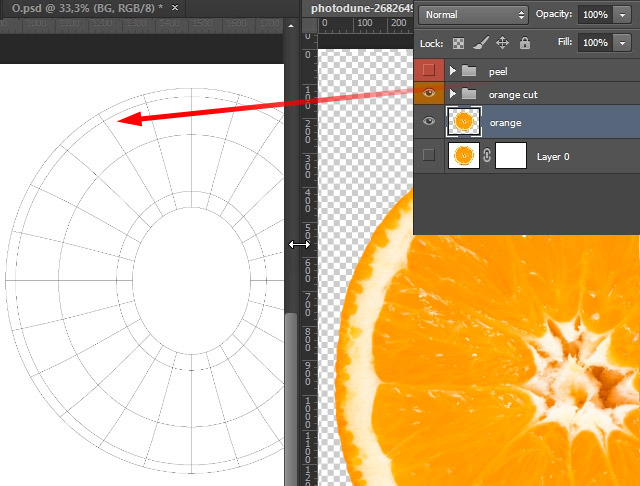
Task: Click the lock image pixels brush icon
Action: pyautogui.click(x=481, y=43)
